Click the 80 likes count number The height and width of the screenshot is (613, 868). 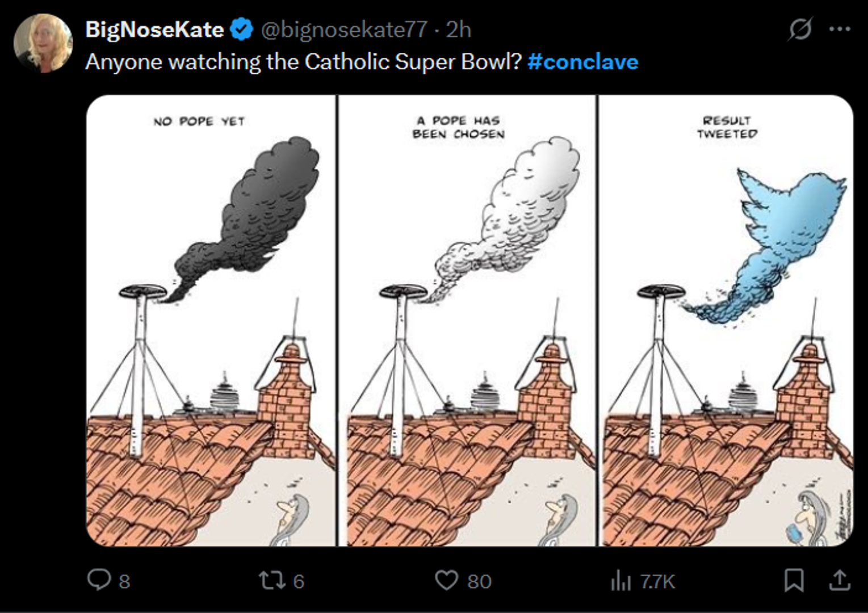[x=479, y=581]
